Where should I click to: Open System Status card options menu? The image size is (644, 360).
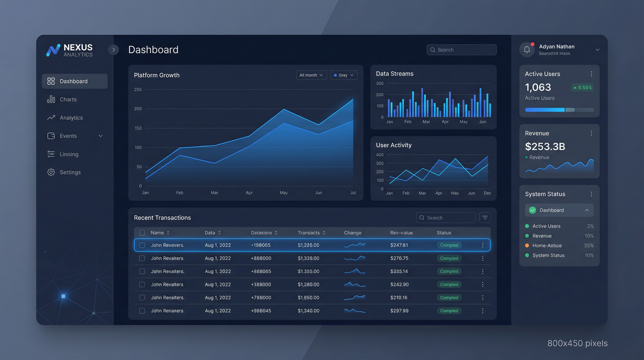click(591, 194)
